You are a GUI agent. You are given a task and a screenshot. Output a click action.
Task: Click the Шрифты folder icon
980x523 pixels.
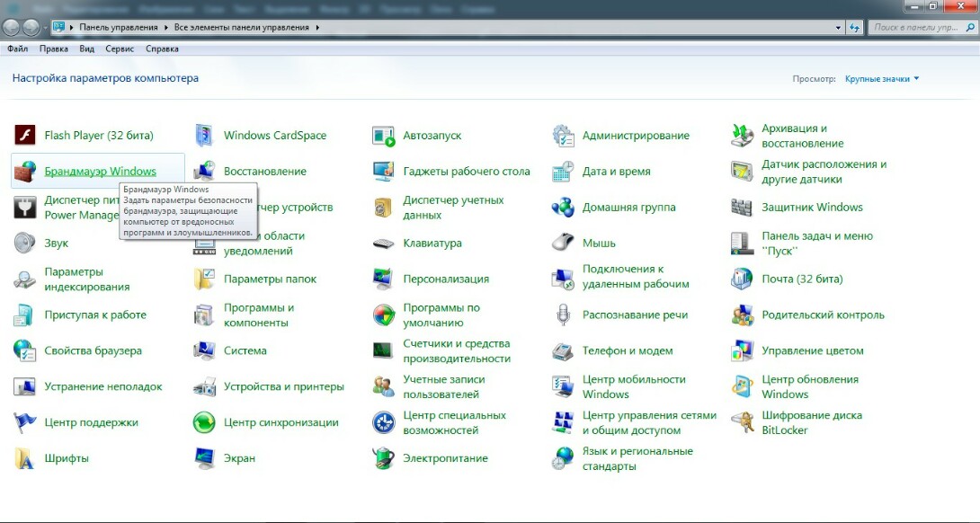tap(24, 458)
